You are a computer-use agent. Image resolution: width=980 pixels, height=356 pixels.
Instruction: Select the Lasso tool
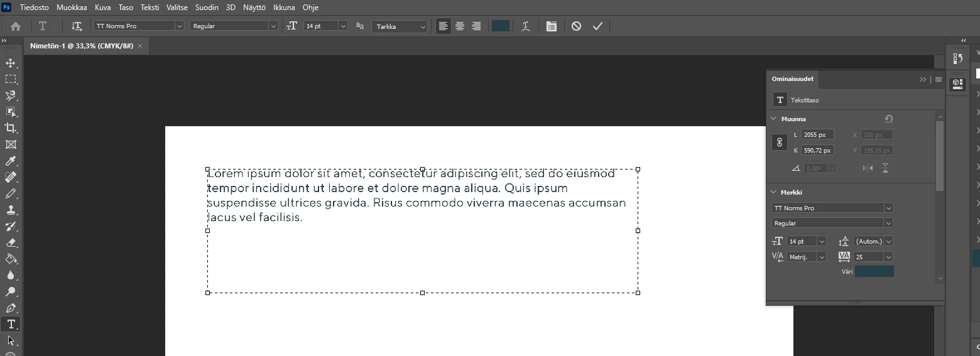(11, 95)
